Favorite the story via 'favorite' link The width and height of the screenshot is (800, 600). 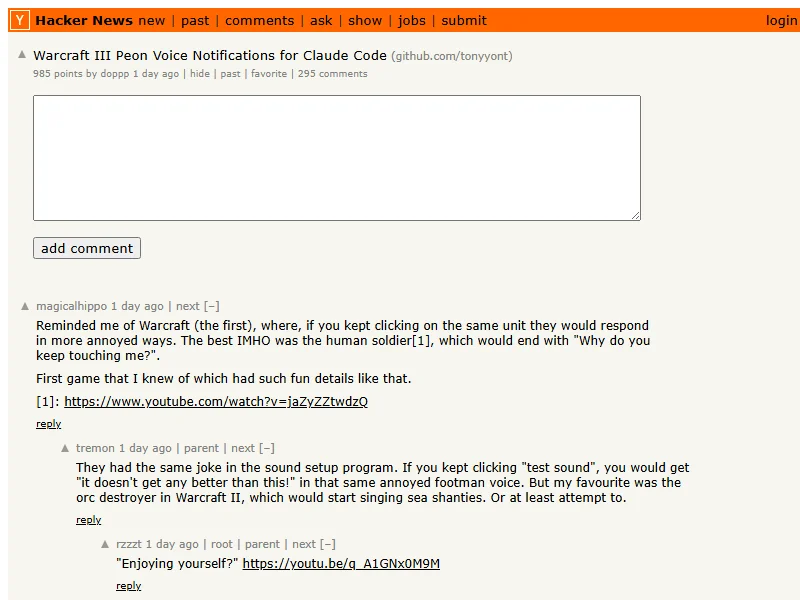point(269,74)
